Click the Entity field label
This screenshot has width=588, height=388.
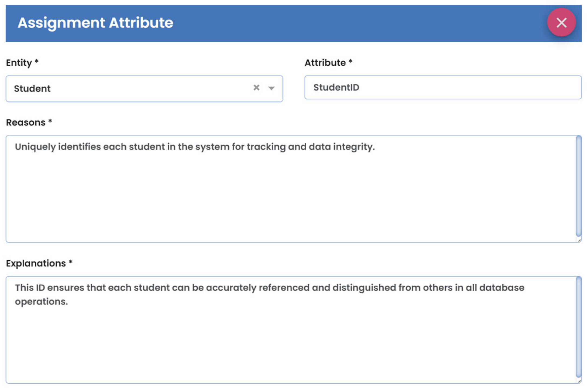(19, 63)
